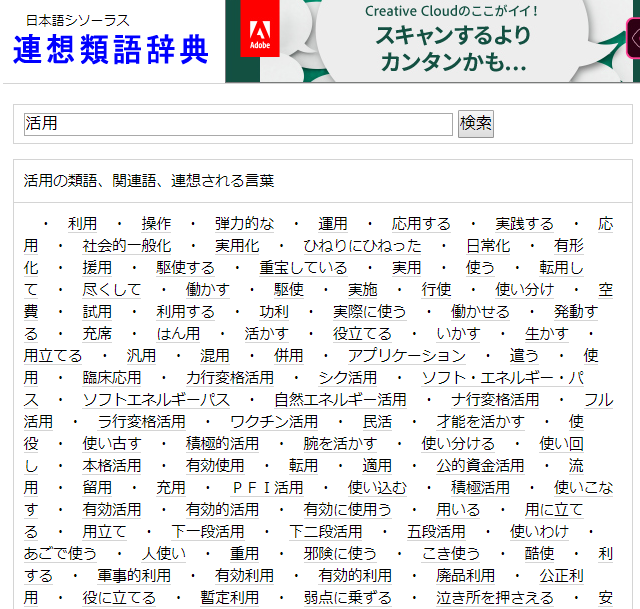Screen dimensions: 640x609
Task: Focus the search field containing 活用
Action: [238, 124]
